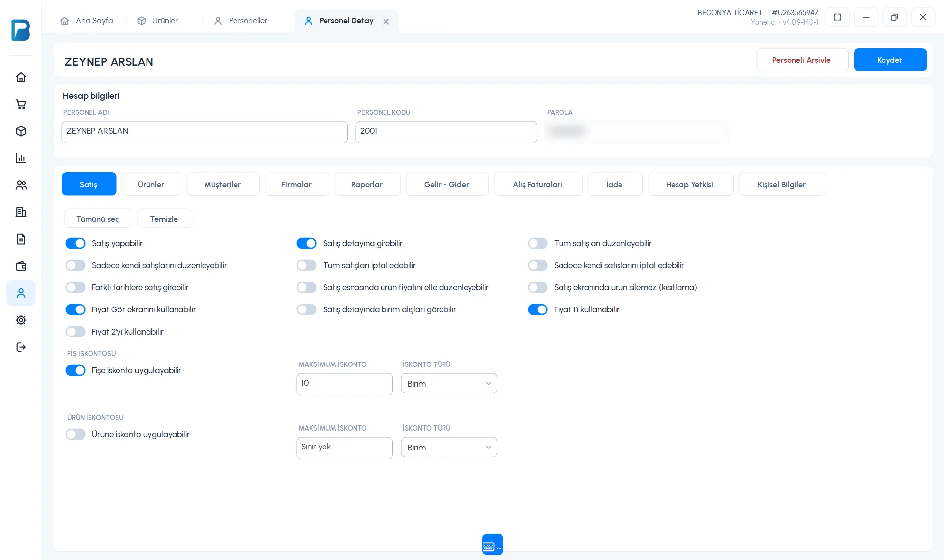Viewport: 944px width, 560px height.
Task: Toggle 'Fiyat 1'i kullanabilir' switch
Action: tap(538, 309)
